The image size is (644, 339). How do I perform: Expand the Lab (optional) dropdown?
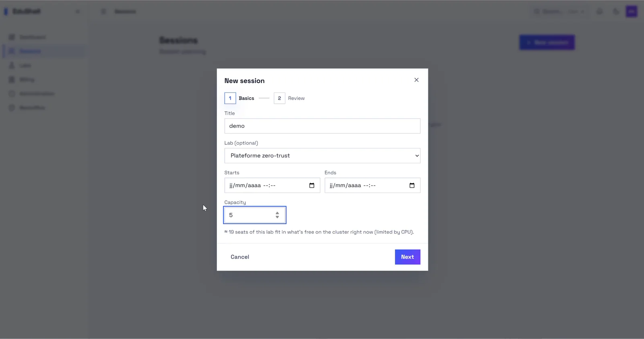[x=322, y=156]
